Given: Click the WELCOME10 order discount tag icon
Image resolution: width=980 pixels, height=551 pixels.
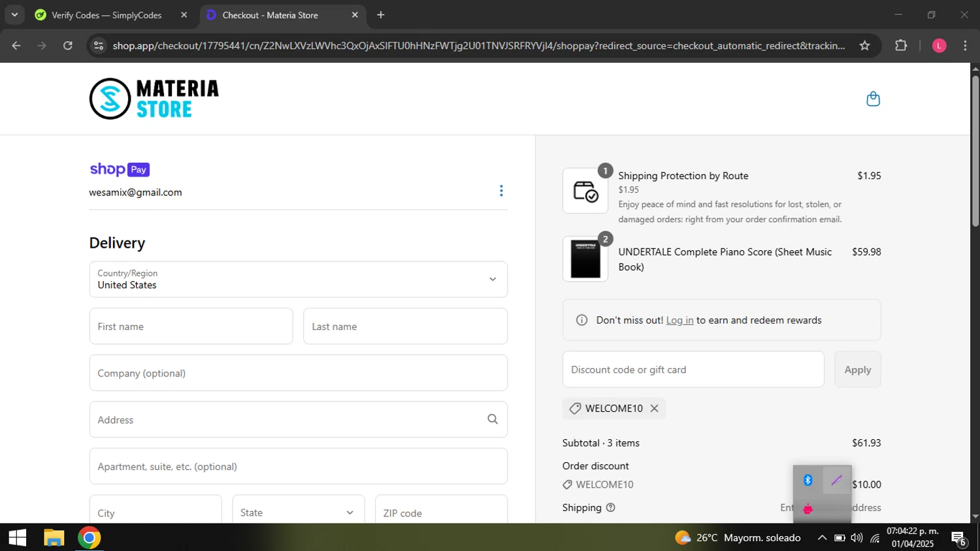Looking at the screenshot, I should point(567,485).
